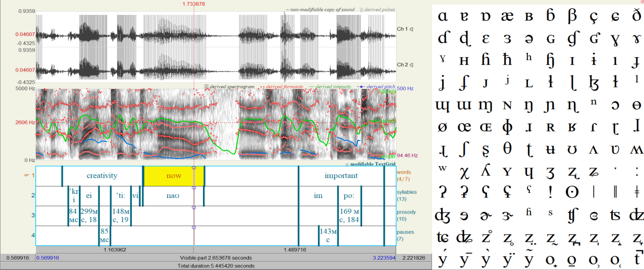Click the cursor time label 1.733878
Viewport: 644px width, 270px height.
coord(194,4)
